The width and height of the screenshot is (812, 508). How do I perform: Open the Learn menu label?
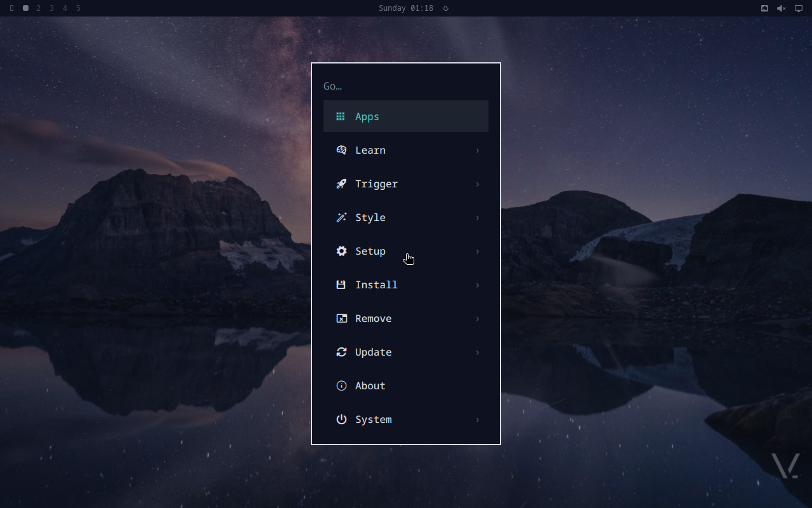tap(370, 150)
